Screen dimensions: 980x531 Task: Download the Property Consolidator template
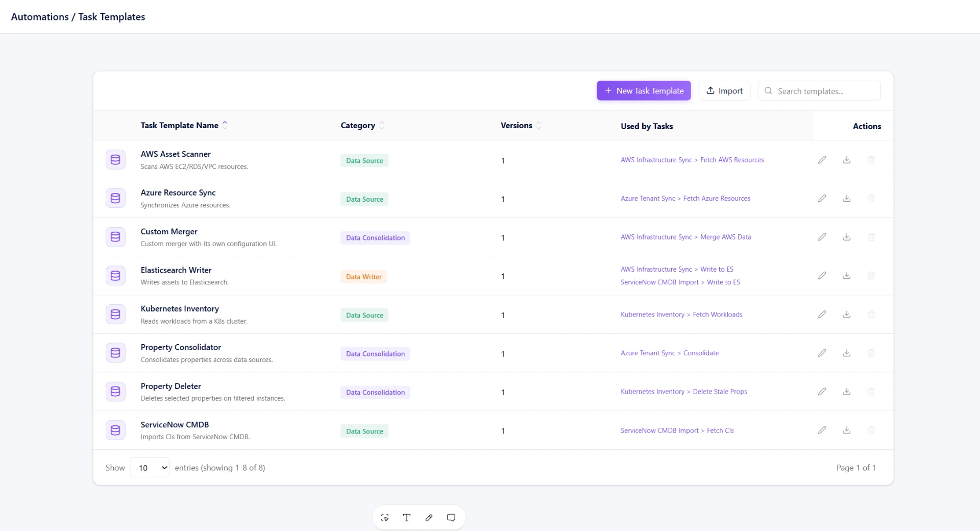click(x=846, y=353)
